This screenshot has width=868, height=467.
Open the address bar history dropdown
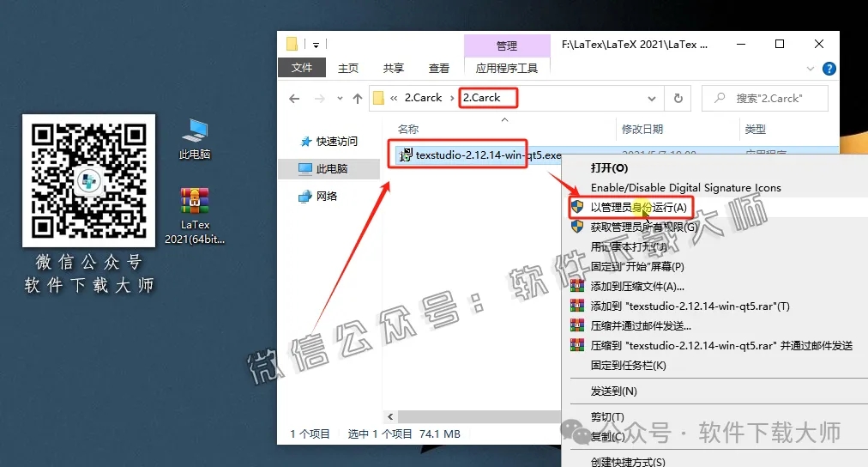pyautogui.click(x=652, y=99)
